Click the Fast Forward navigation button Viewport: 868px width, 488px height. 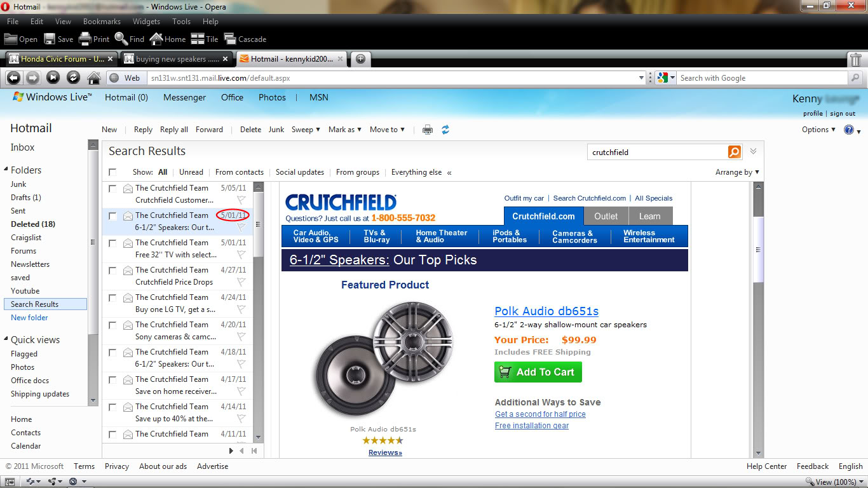tap(53, 78)
